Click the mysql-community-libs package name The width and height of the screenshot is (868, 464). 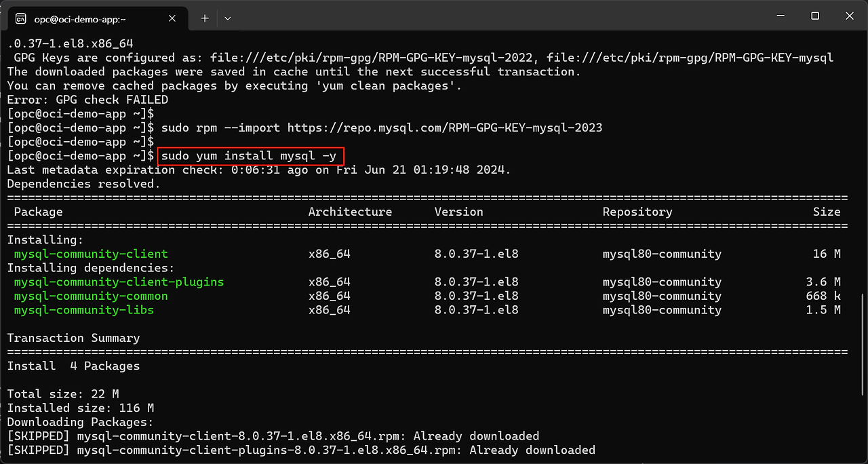coord(84,310)
